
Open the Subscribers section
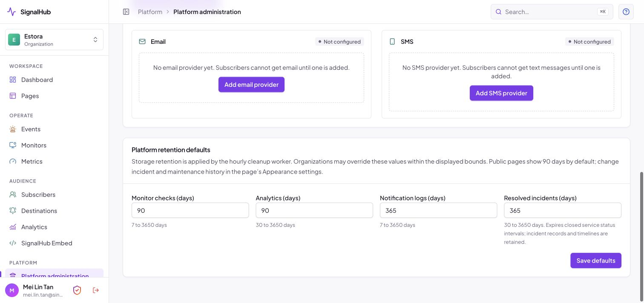(54, 194)
